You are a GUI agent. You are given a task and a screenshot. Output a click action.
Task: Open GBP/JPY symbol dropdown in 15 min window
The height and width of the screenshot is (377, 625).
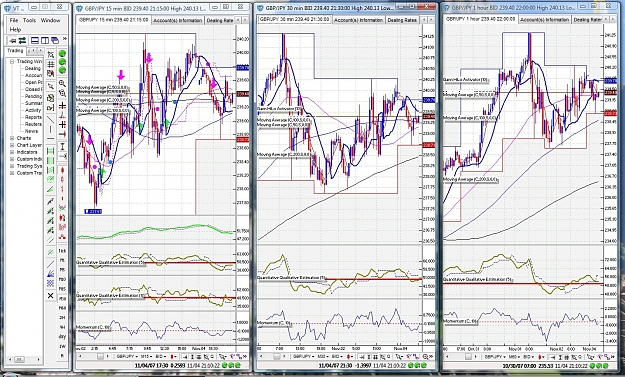pos(127,356)
